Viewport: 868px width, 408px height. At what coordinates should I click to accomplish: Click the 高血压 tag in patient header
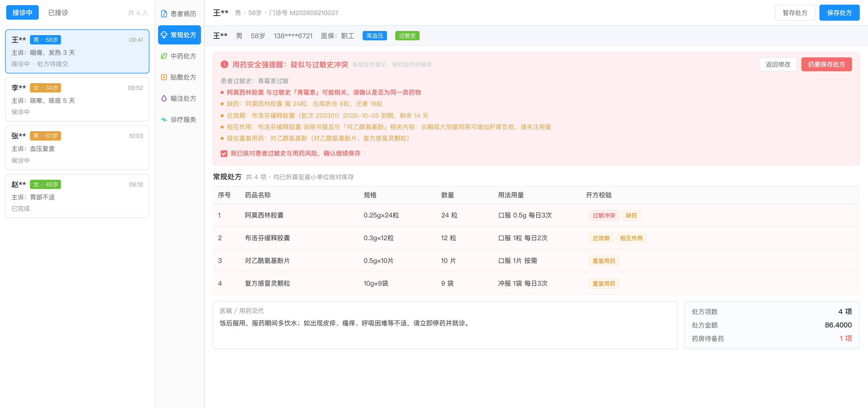tap(374, 36)
